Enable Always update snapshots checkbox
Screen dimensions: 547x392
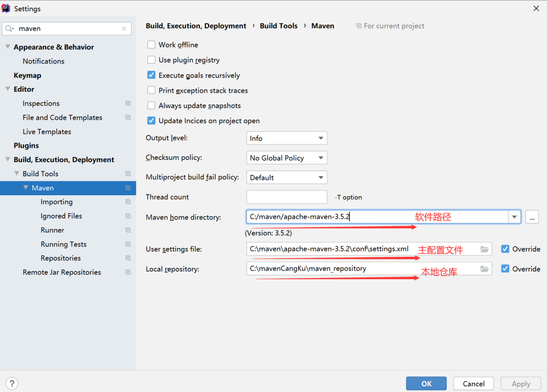[151, 106]
